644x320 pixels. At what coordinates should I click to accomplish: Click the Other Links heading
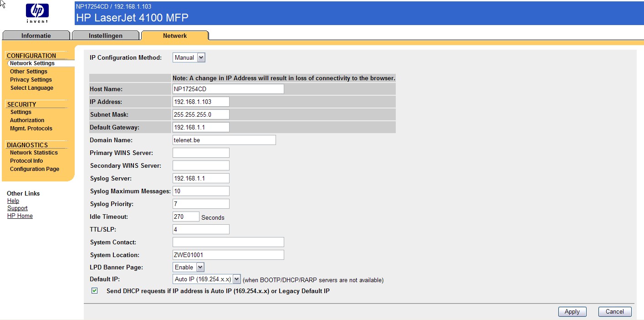pyautogui.click(x=23, y=193)
